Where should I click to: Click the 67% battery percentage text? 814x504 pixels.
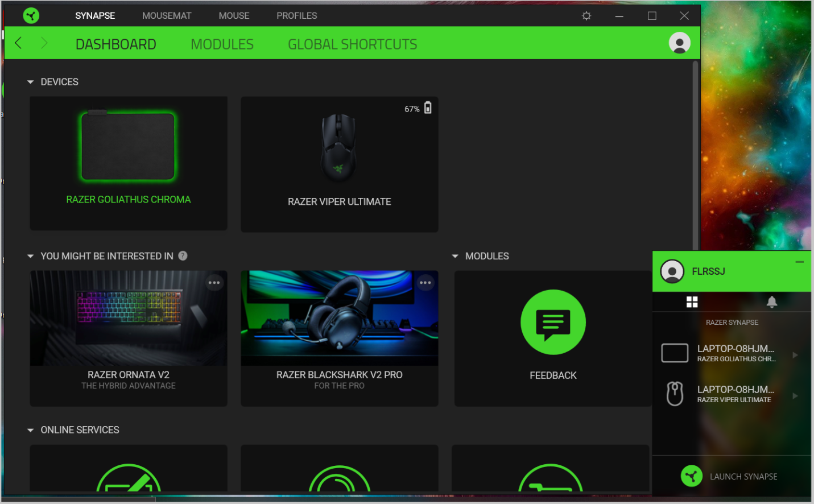[412, 109]
